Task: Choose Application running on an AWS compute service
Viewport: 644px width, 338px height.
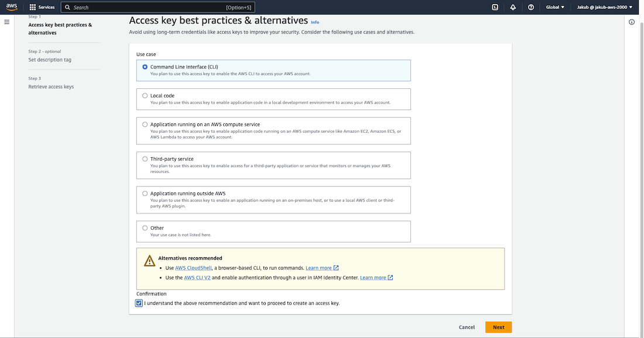Action: tap(145, 125)
